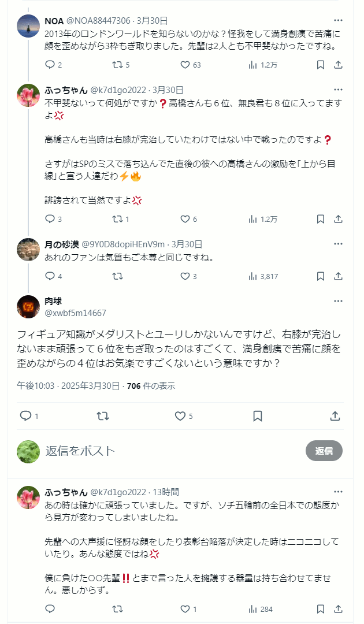
Task: Open more options on NOA's tweet
Action: 338,20
